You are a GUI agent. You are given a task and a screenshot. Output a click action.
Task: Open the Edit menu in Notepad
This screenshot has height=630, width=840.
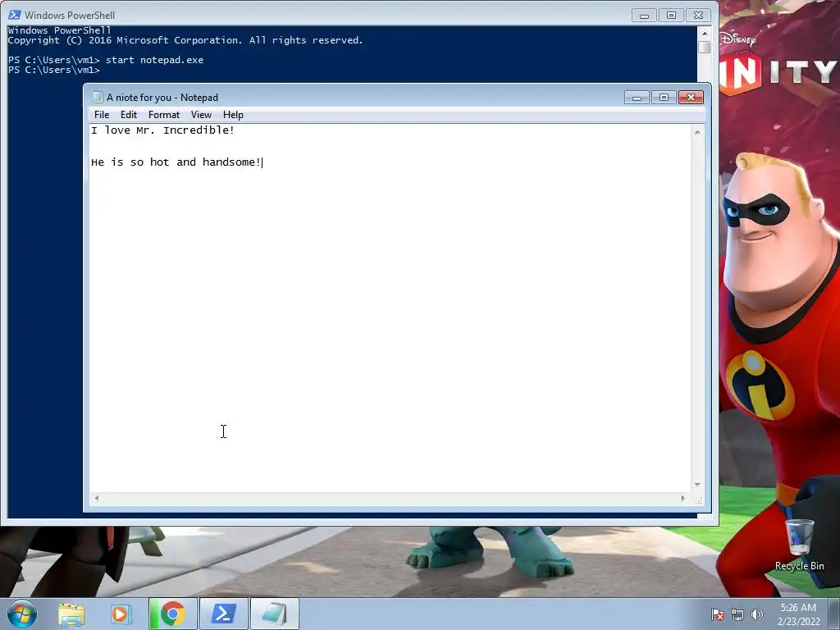[129, 115]
